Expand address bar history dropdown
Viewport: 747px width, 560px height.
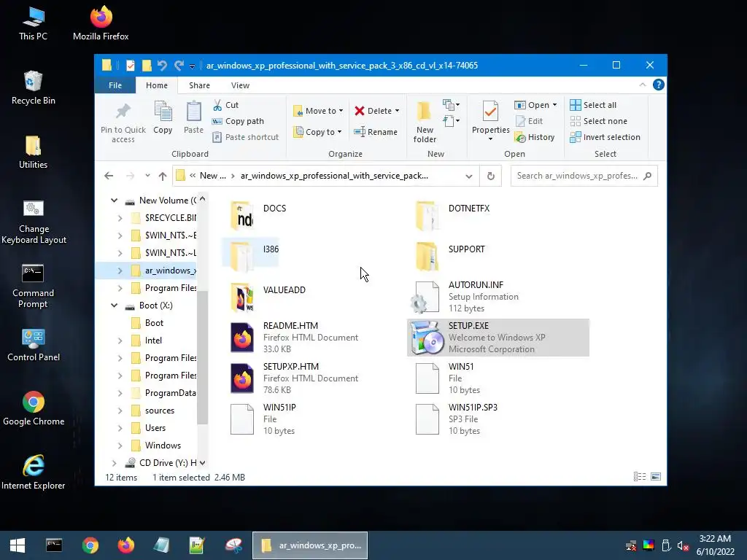coord(469,176)
